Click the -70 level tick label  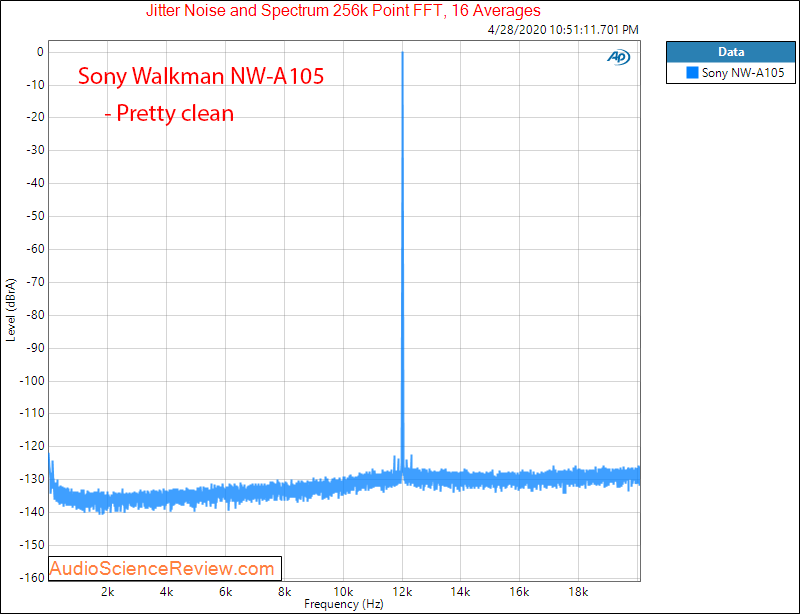[x=35, y=282]
